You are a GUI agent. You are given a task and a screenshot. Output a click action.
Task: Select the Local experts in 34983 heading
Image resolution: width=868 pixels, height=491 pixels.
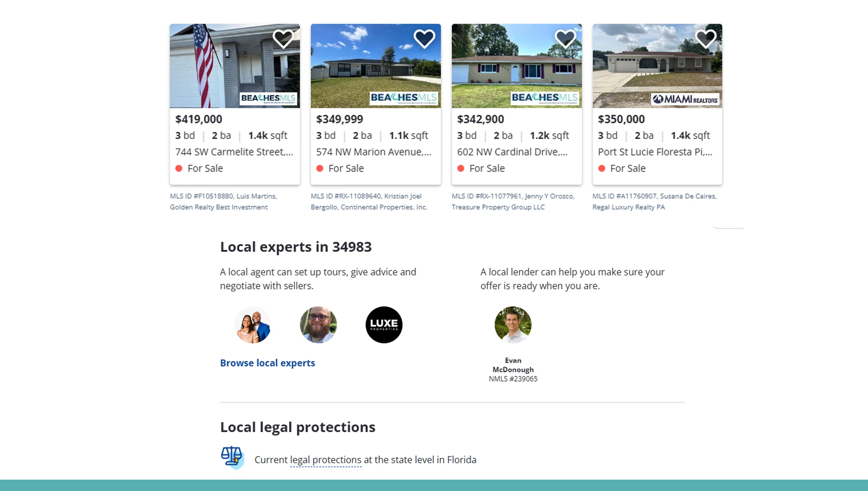click(296, 246)
